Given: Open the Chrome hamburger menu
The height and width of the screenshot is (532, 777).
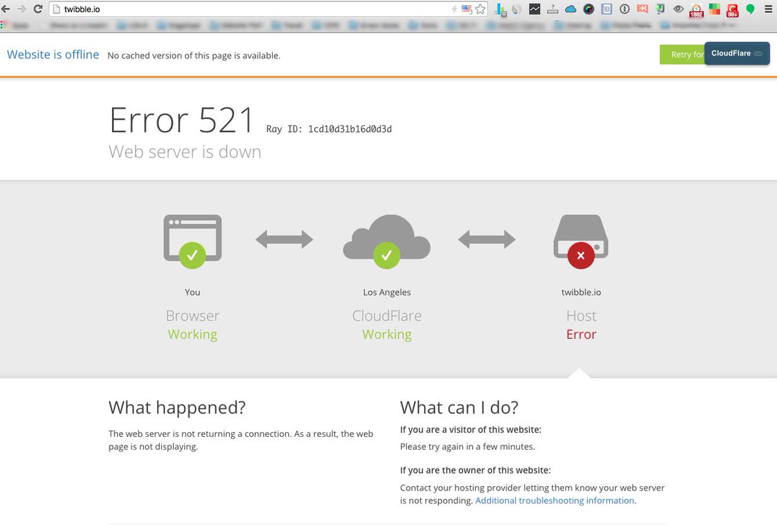Looking at the screenshot, I should 768,9.
